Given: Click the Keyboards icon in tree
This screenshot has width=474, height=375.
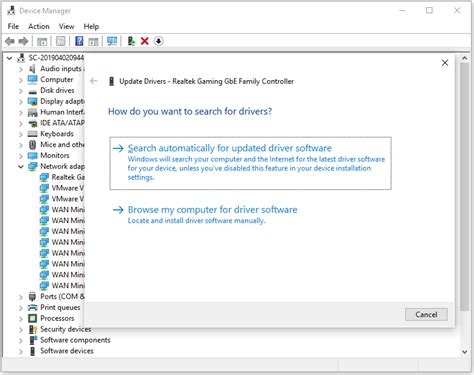Looking at the screenshot, I should tap(32, 134).
